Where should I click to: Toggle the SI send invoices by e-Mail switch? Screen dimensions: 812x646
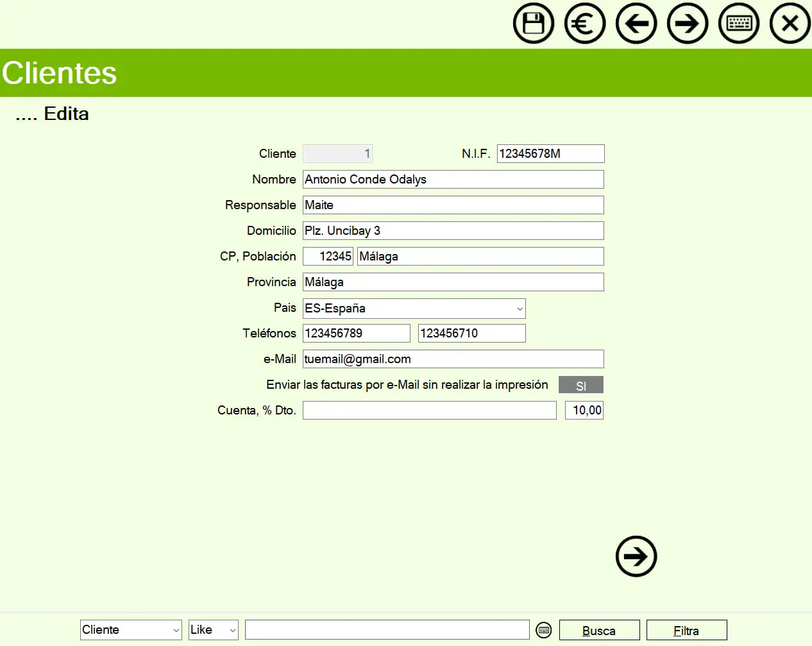(580, 385)
